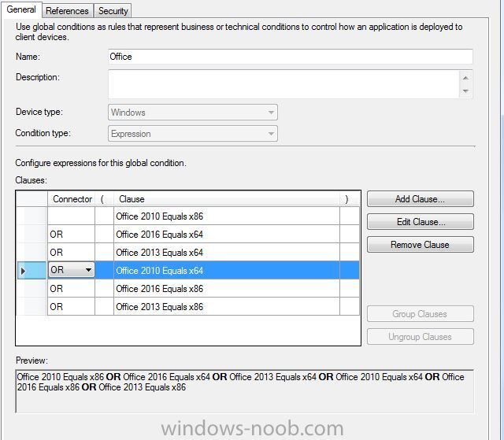Viewport: 504px width, 440px height.
Task: Click the open parenthesis column header
Action: click(104, 199)
